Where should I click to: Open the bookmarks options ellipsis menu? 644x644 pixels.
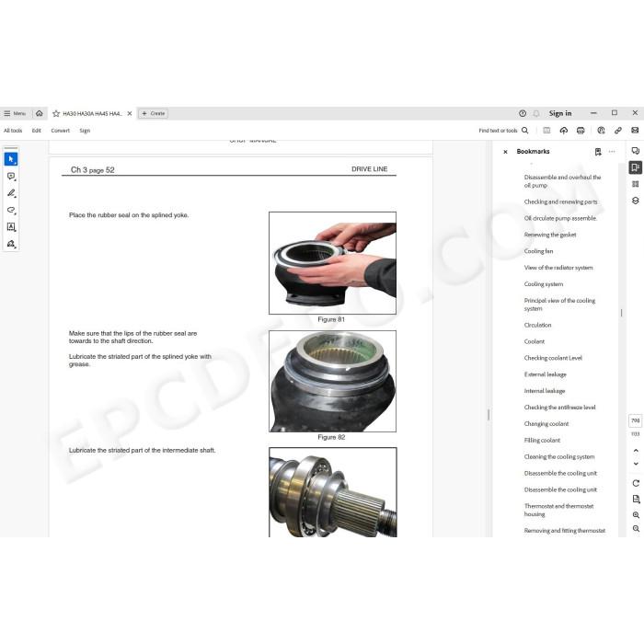tap(612, 152)
